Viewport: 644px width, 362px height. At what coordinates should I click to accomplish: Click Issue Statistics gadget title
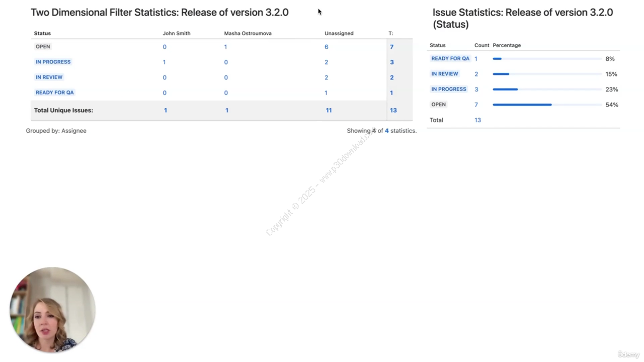(x=523, y=18)
